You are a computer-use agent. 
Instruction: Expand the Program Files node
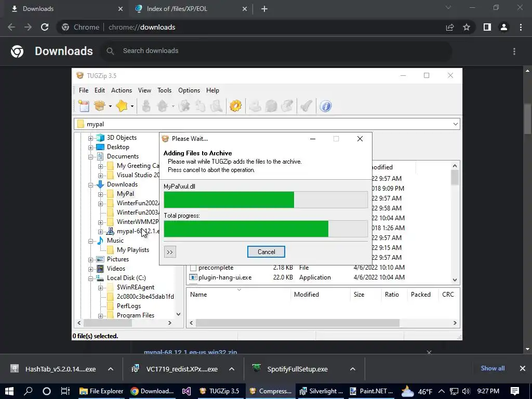tap(100, 316)
